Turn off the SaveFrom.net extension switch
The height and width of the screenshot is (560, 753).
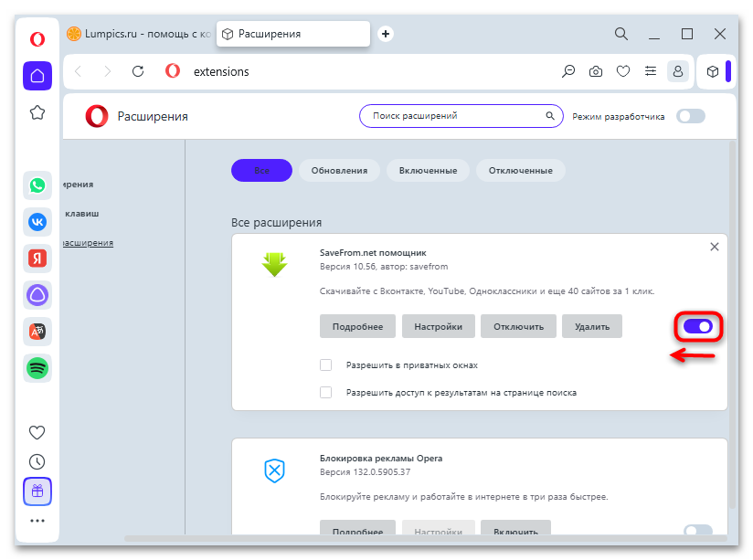[698, 326]
